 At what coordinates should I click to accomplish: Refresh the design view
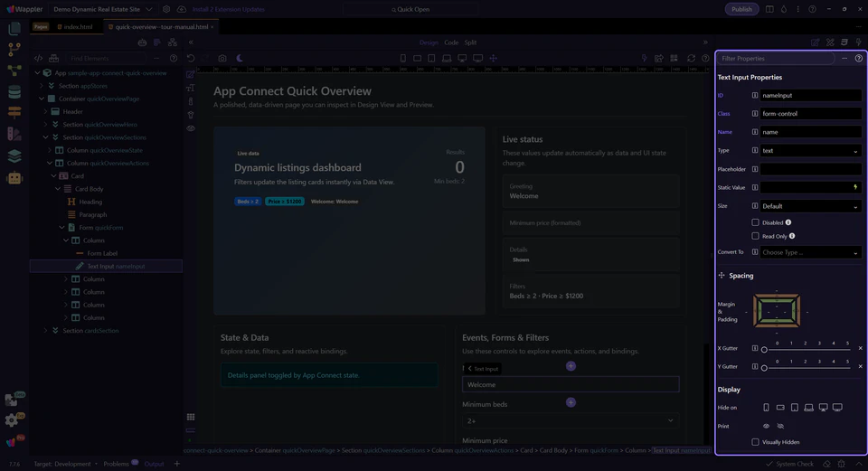click(691, 58)
